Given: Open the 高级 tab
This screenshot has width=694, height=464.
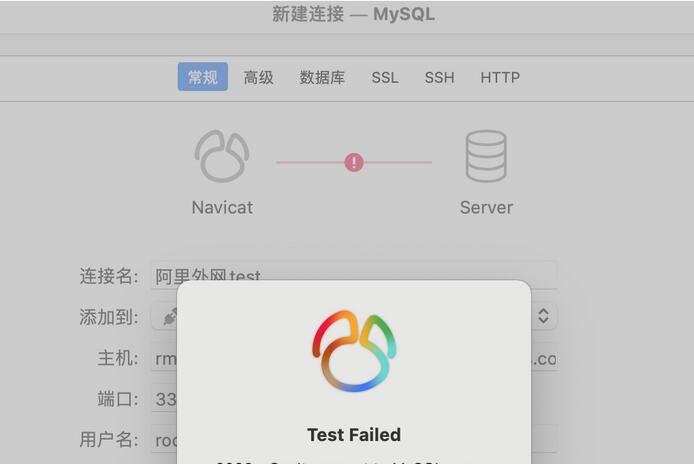Looking at the screenshot, I should [258, 77].
